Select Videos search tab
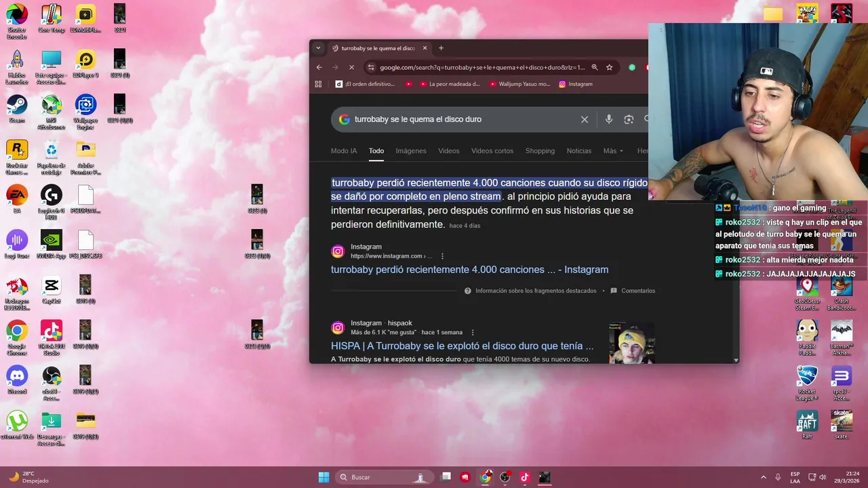This screenshot has height=488, width=868. (x=448, y=151)
